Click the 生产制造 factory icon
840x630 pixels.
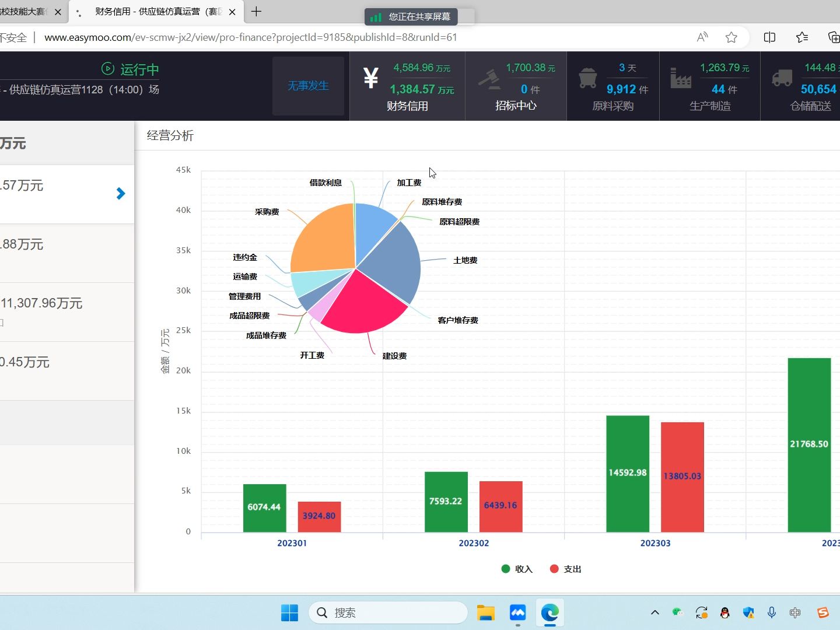point(681,78)
